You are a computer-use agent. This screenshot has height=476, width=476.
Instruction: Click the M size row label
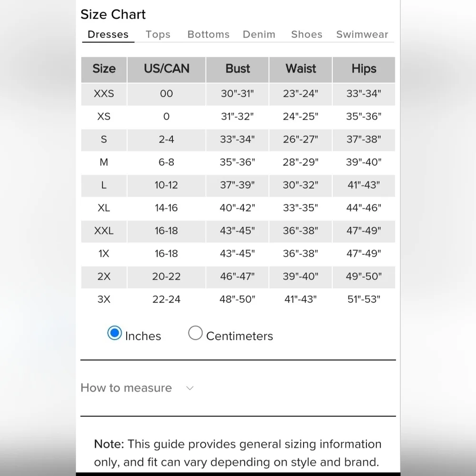[x=104, y=162]
